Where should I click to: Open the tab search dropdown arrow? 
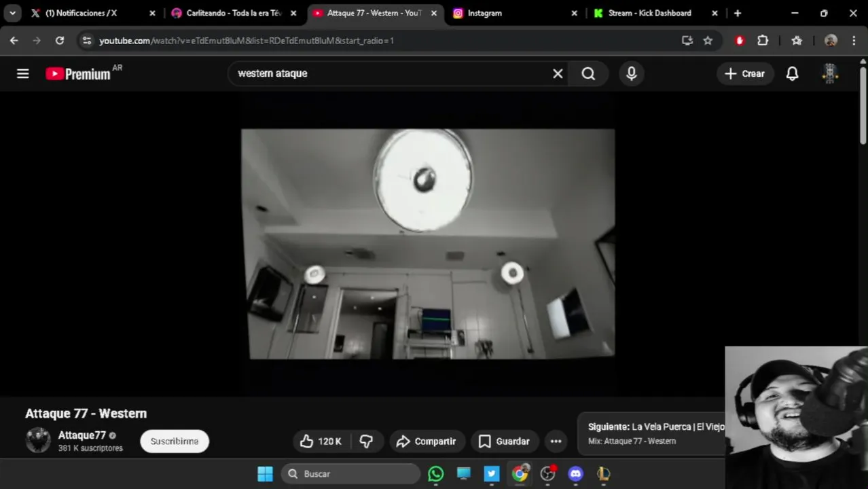click(12, 13)
